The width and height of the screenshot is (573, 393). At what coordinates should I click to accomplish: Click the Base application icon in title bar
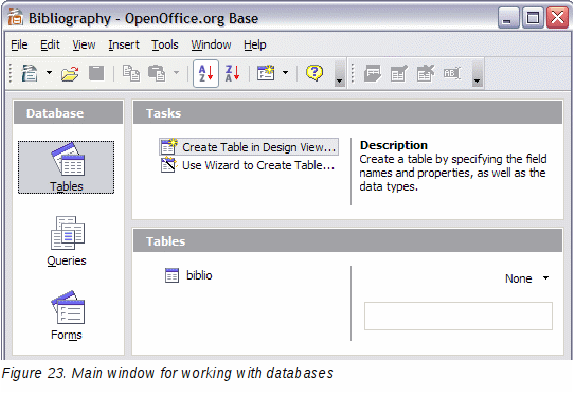coord(15,17)
